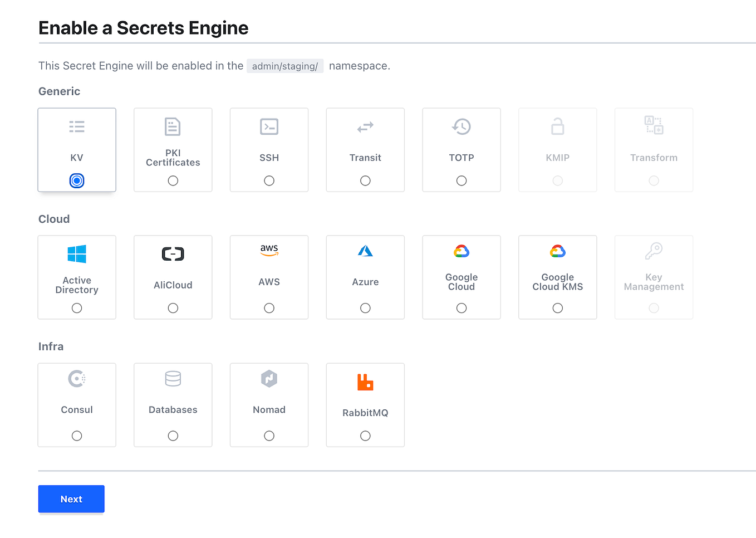Click the TOTP clock icon
756x538 pixels.
pos(461,126)
